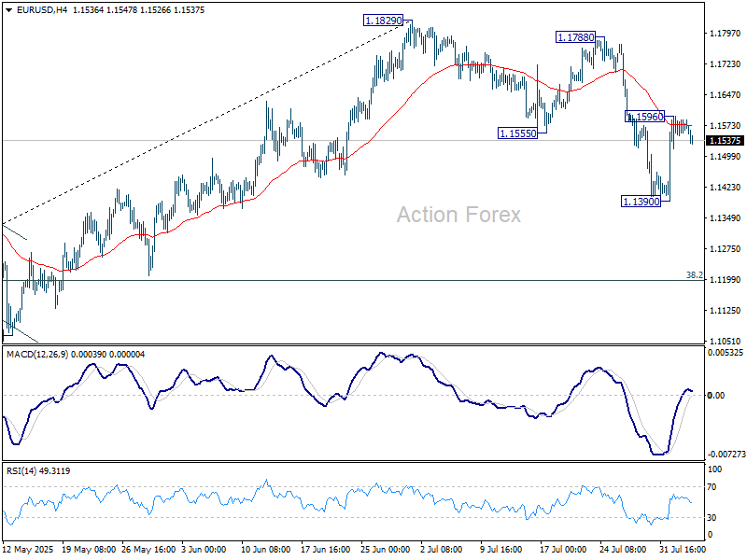The height and width of the screenshot is (560, 747).
Task: Click the 1.13900 low price label
Action: pyautogui.click(x=641, y=201)
